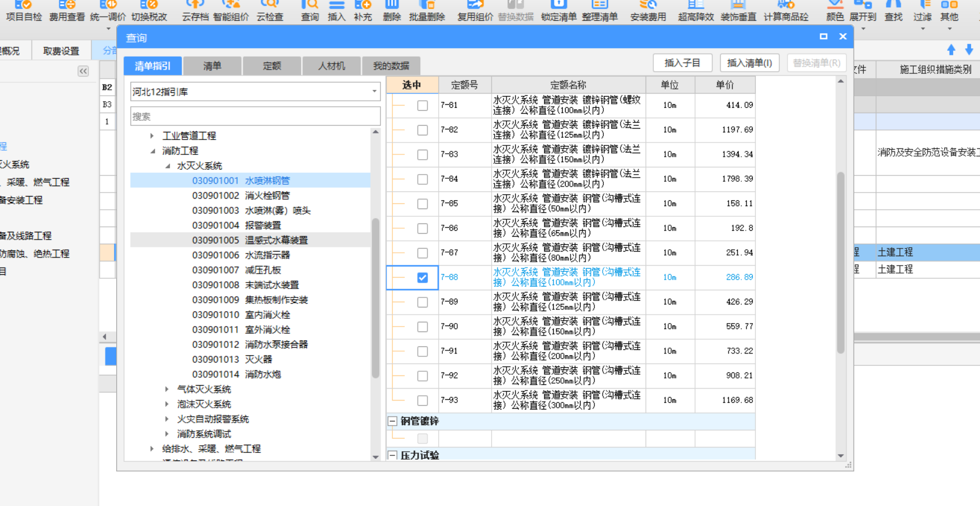Viewport: 980px width, 506px height.
Task: Check the box for quota 7-90
Action: tap(423, 327)
